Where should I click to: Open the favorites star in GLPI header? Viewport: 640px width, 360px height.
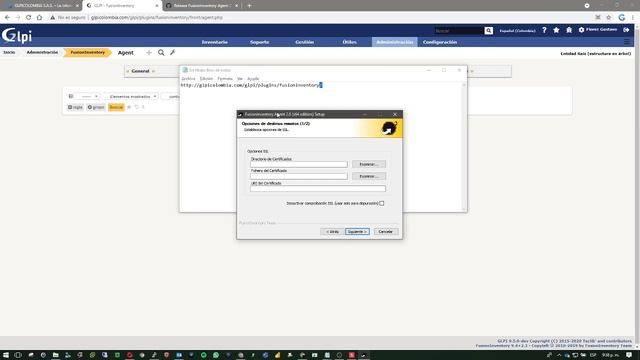pos(556,30)
